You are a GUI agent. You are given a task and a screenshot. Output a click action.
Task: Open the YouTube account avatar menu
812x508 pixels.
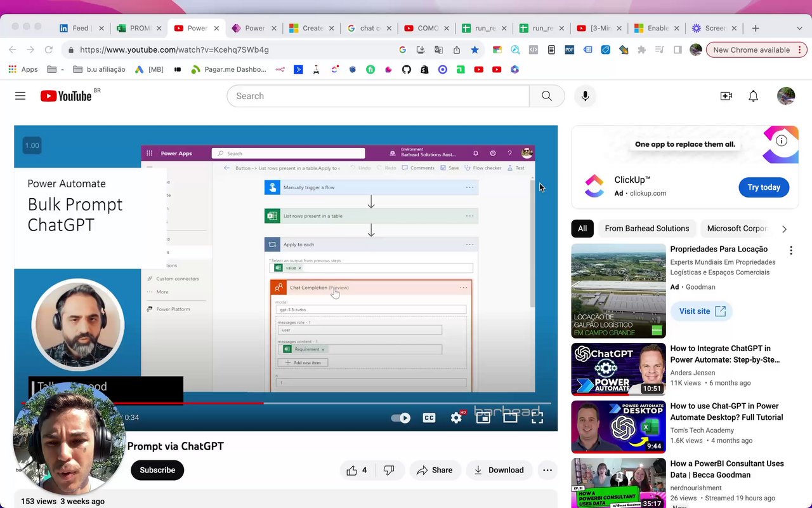(x=786, y=96)
